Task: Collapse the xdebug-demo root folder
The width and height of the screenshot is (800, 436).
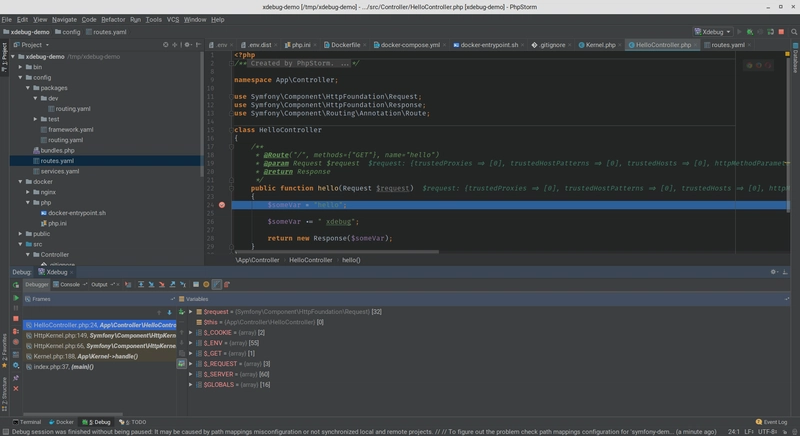Action: click(x=13, y=57)
